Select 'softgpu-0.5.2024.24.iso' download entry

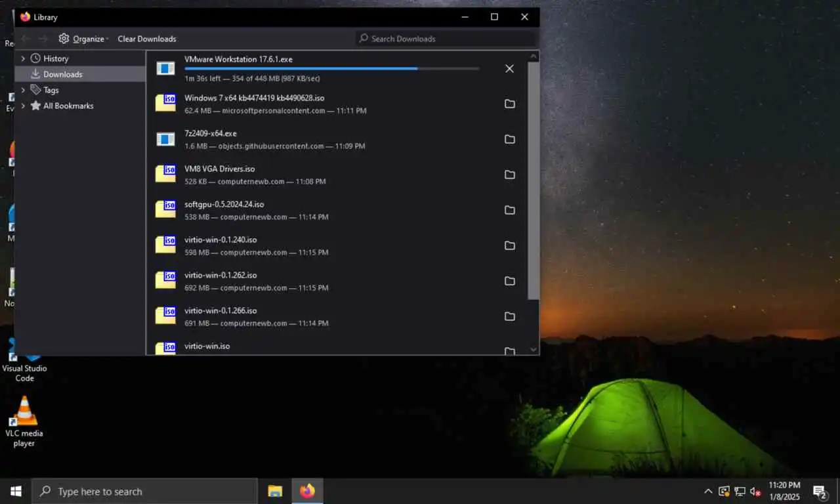click(x=336, y=210)
